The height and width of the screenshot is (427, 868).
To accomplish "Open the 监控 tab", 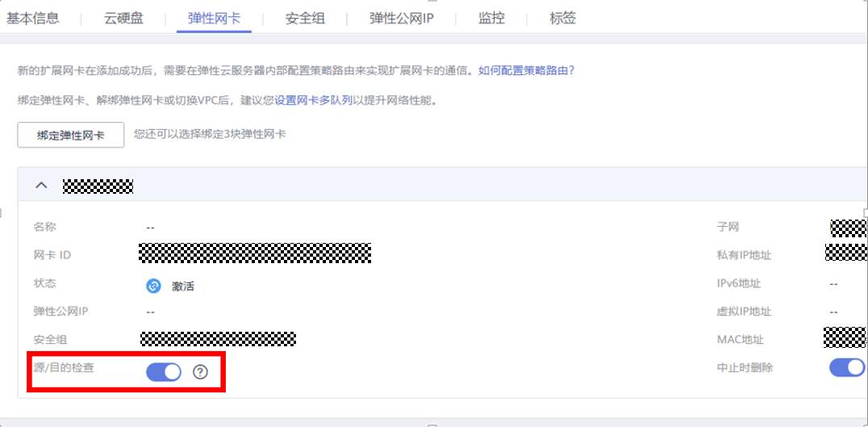I will point(491,19).
